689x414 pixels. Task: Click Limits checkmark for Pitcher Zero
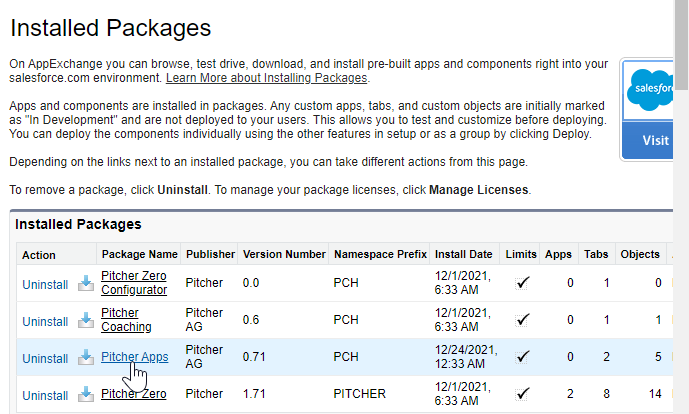point(522,394)
